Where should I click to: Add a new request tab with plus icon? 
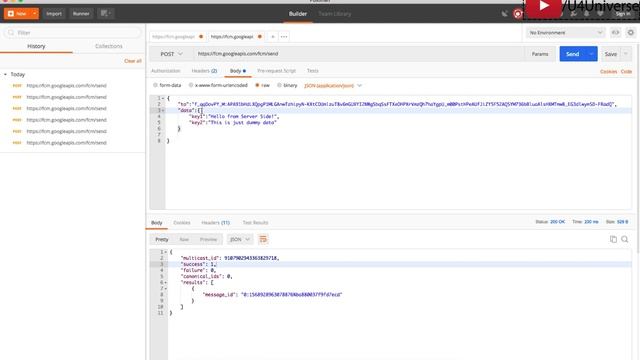pyautogui.click(x=273, y=37)
